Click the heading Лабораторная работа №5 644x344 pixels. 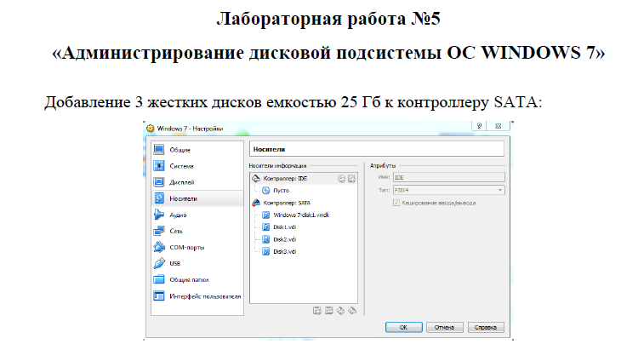[x=328, y=19]
